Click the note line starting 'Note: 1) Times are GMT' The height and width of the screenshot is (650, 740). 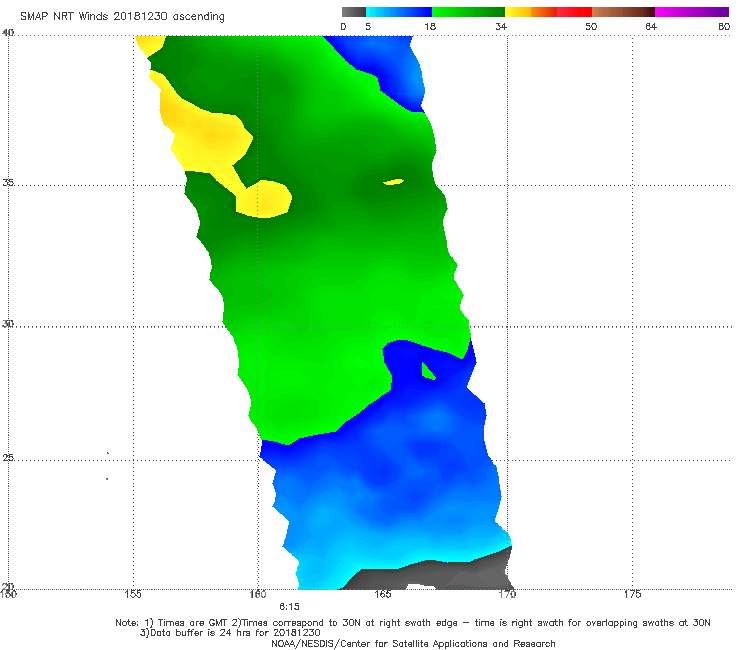[x=412, y=623]
